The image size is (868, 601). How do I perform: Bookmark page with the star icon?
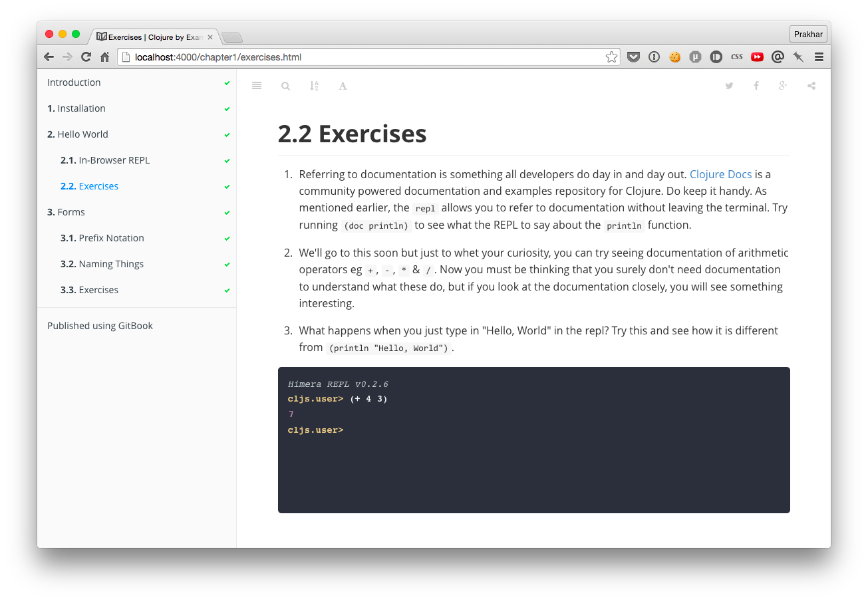point(611,57)
